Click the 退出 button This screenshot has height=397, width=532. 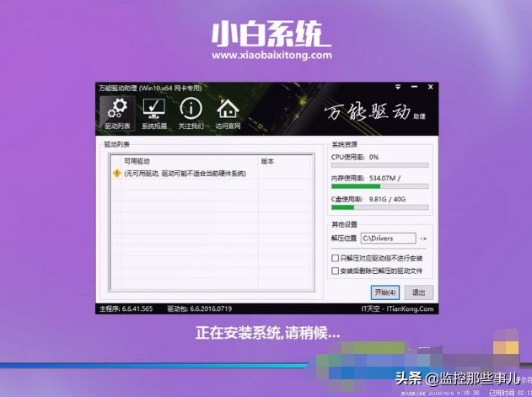click(418, 292)
